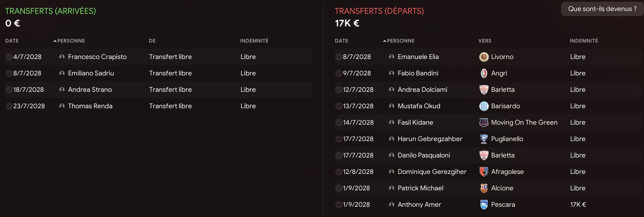Click the arrivals DATE column header
This screenshot has width=644, height=217.
point(12,41)
